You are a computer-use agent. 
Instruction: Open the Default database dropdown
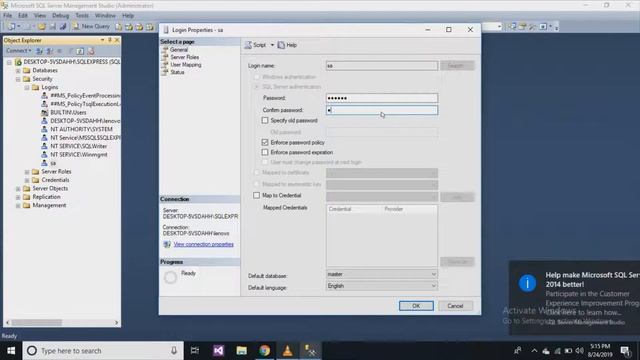click(433, 274)
